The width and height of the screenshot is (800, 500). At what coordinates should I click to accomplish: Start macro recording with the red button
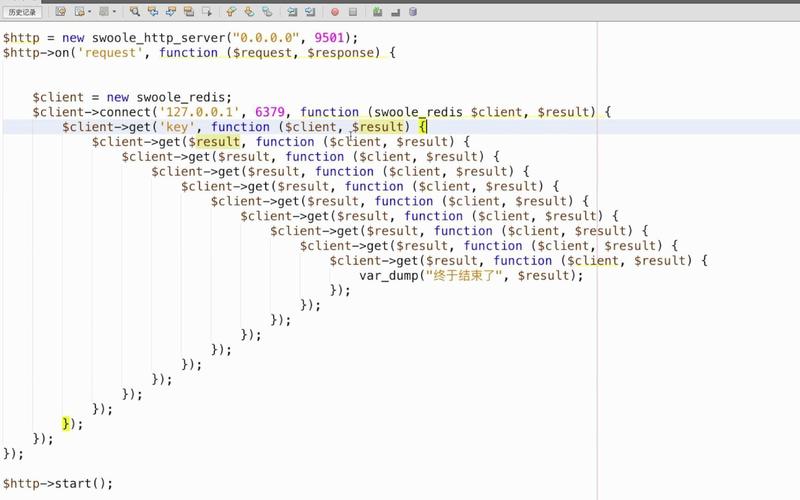pos(334,12)
